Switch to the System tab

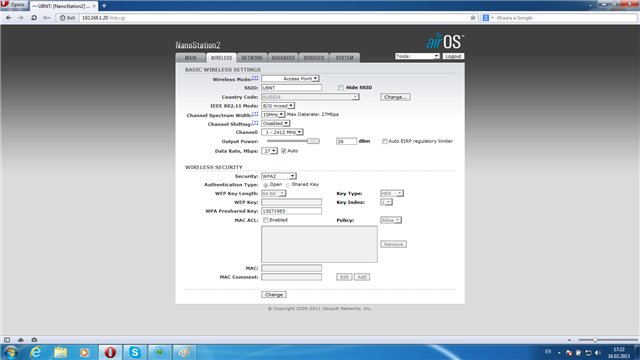(344, 58)
